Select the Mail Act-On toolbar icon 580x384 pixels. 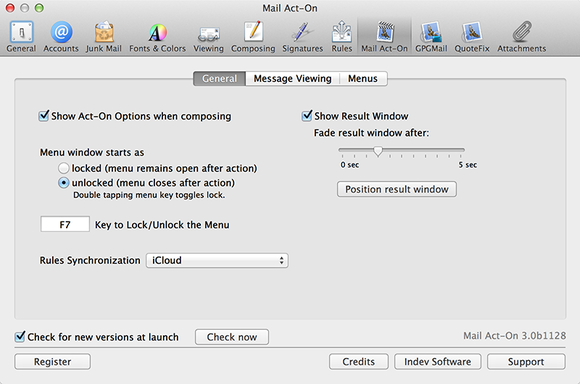[x=384, y=36]
